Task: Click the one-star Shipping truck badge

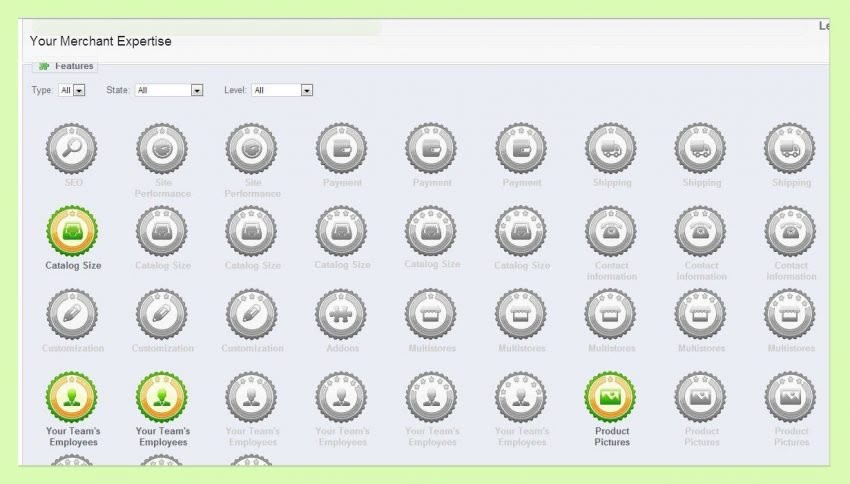Action: 611,148
